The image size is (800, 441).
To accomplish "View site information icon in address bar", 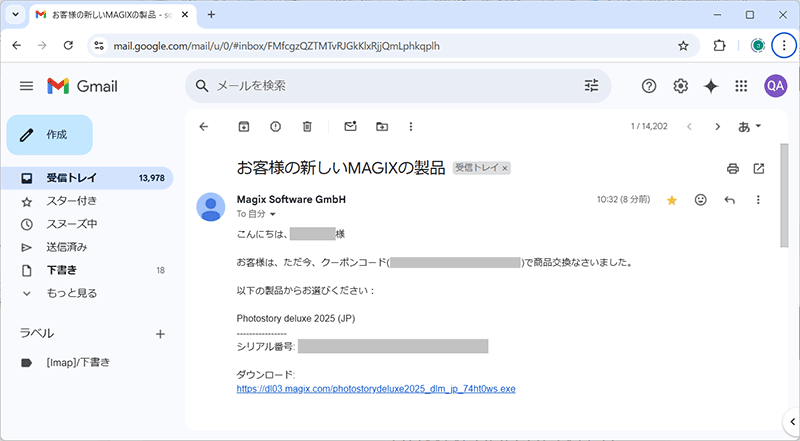I will point(98,46).
